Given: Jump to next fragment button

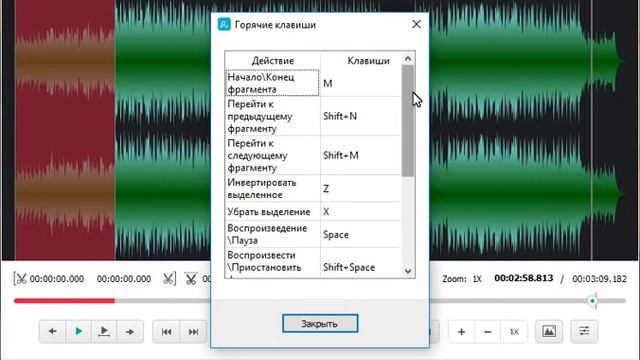Looking at the screenshot, I should tap(193, 331).
